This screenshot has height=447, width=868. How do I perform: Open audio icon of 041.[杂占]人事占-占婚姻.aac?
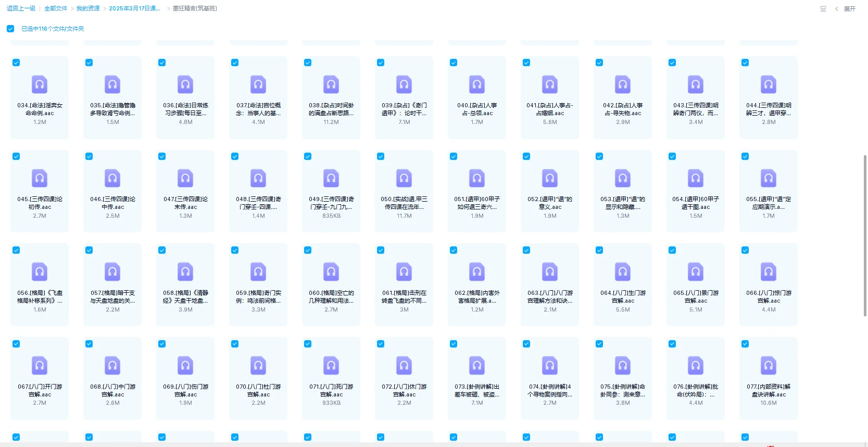[x=550, y=84]
